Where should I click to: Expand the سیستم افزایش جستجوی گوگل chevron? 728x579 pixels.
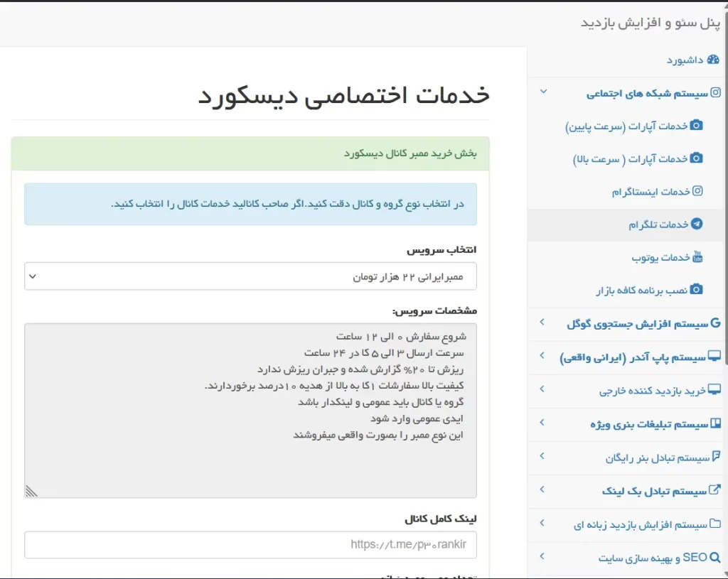(x=542, y=322)
